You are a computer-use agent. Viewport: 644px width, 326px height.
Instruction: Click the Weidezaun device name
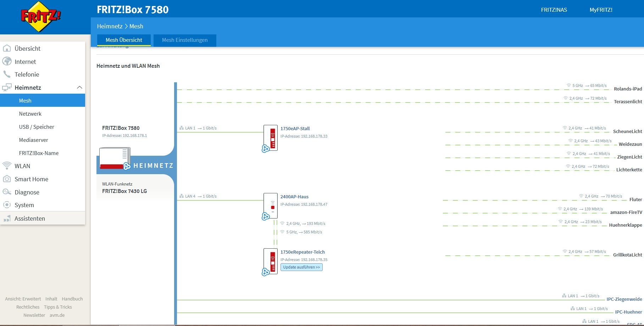[x=630, y=144]
